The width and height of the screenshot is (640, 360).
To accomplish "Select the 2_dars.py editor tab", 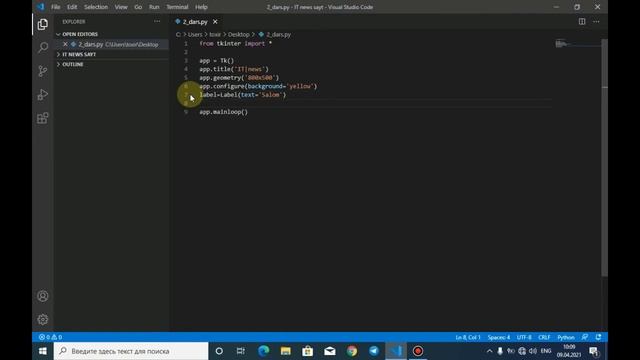I will [x=195, y=22].
